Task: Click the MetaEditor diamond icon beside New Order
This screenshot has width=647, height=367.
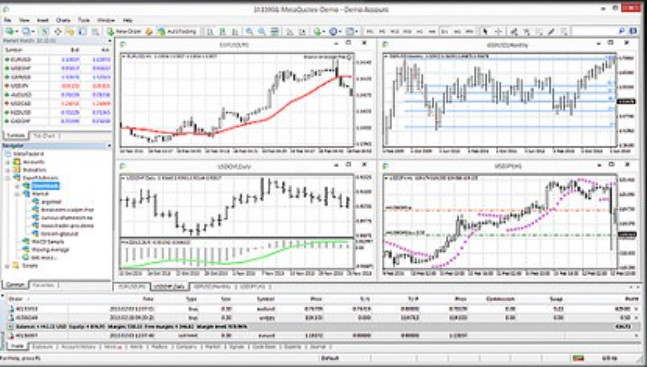Action: (x=149, y=31)
